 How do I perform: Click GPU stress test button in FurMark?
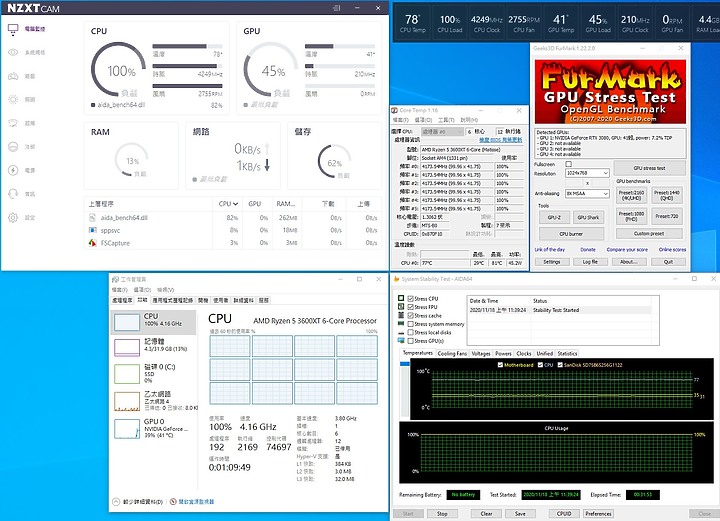[x=649, y=168]
